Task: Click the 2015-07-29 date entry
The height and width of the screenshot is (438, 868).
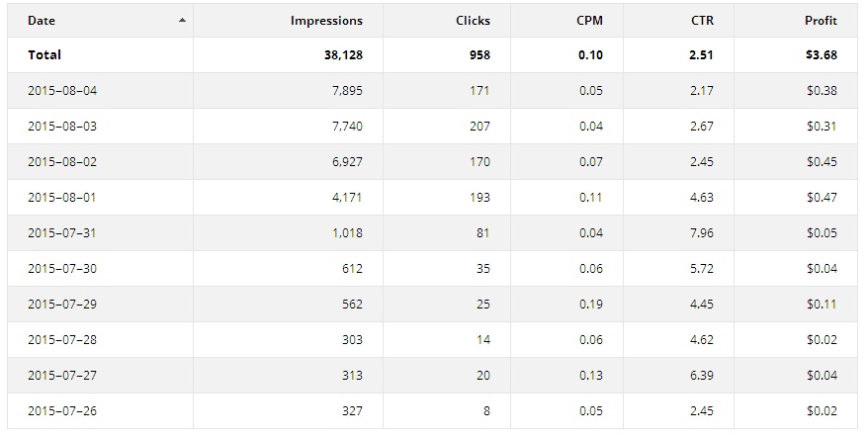Action: click(62, 304)
